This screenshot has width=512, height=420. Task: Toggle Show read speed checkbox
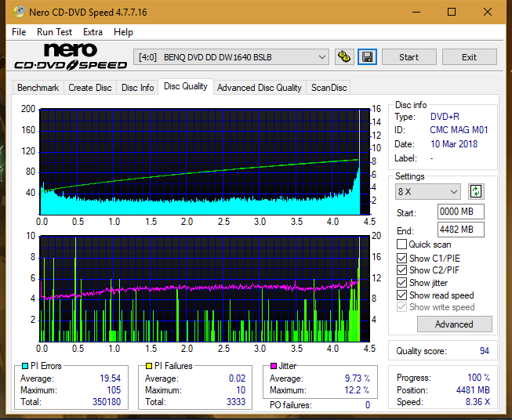click(x=401, y=295)
